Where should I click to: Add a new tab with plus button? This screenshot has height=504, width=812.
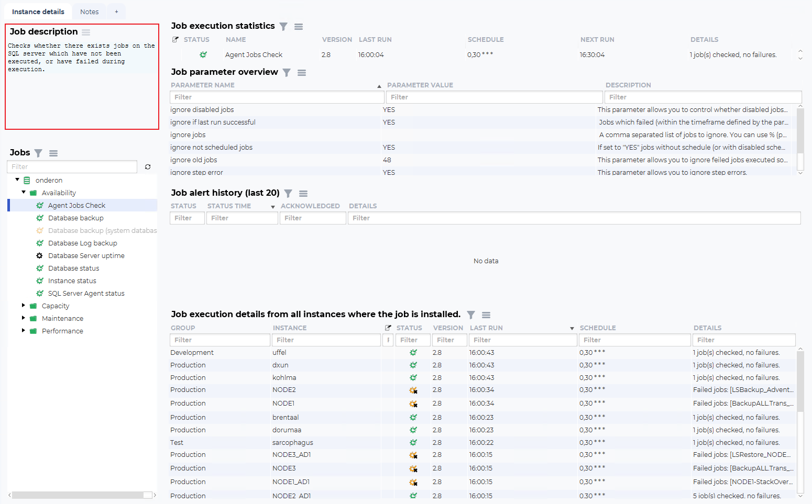(x=116, y=12)
